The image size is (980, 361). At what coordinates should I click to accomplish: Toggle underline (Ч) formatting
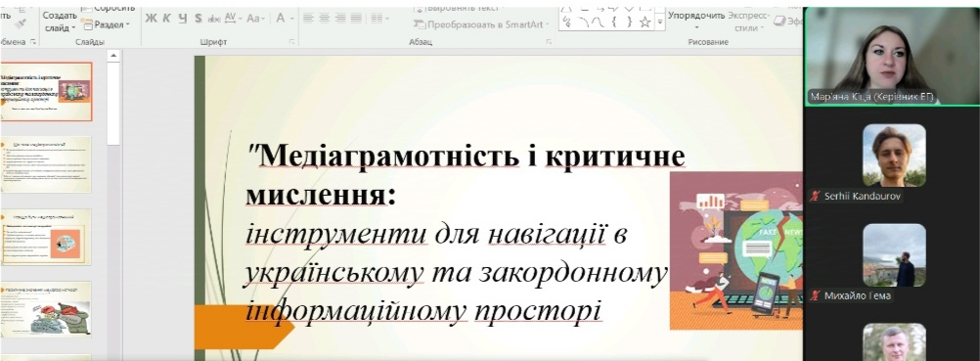[183, 19]
